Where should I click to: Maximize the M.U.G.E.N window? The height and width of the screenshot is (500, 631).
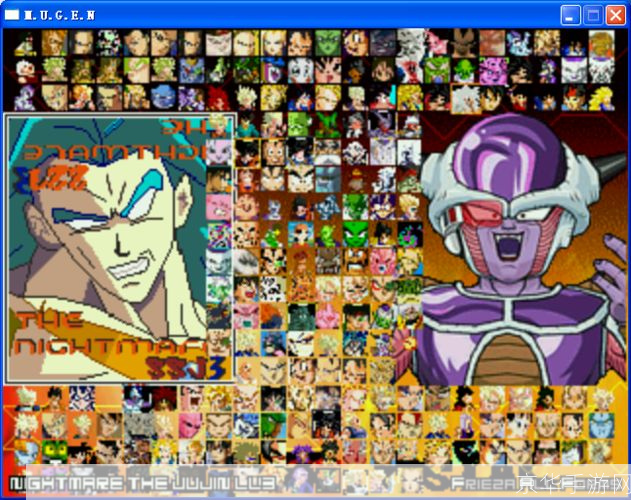(x=593, y=15)
